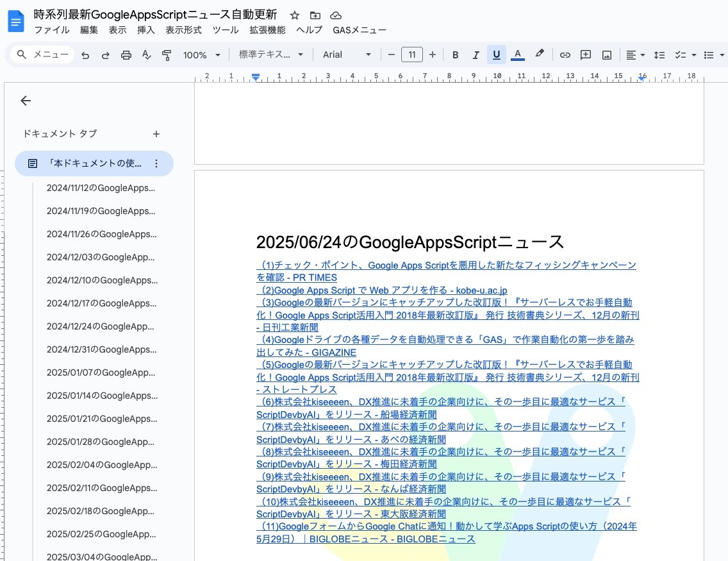Decrease the font size

pyautogui.click(x=392, y=54)
